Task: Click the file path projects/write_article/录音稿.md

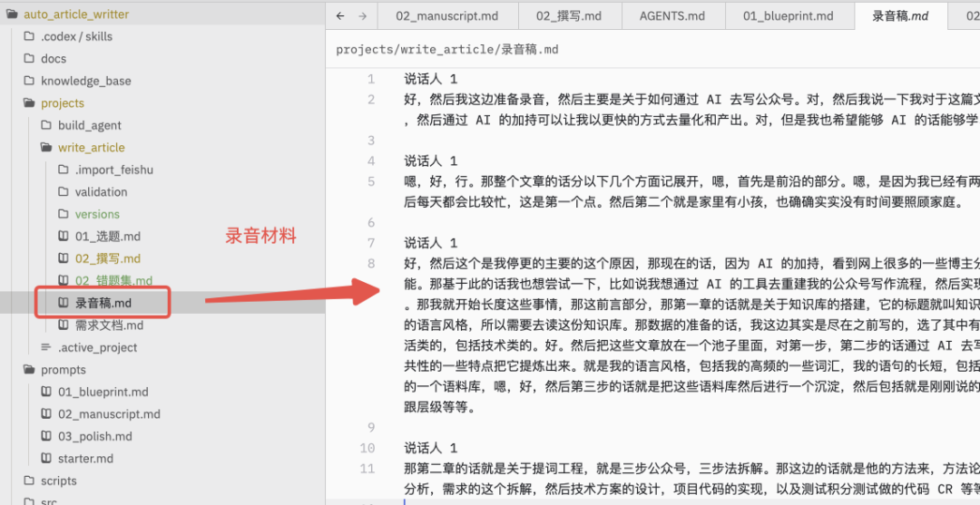Action: coord(446,50)
